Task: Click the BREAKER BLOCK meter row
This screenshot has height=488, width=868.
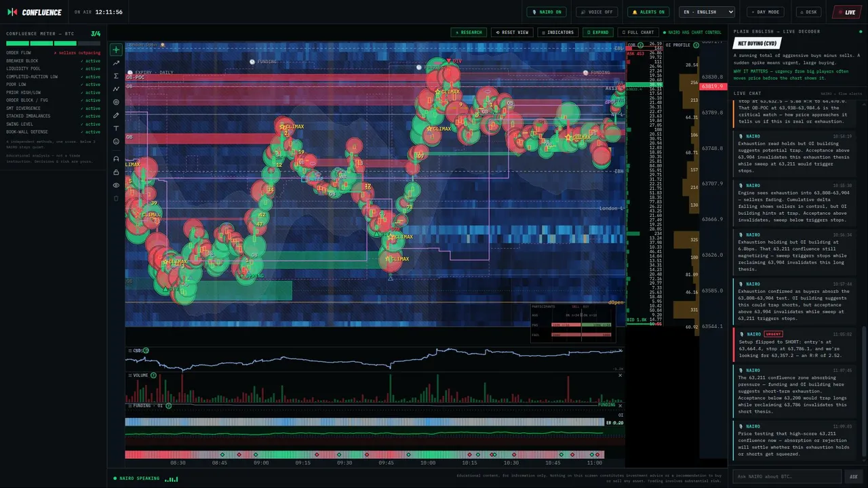Action: point(54,60)
